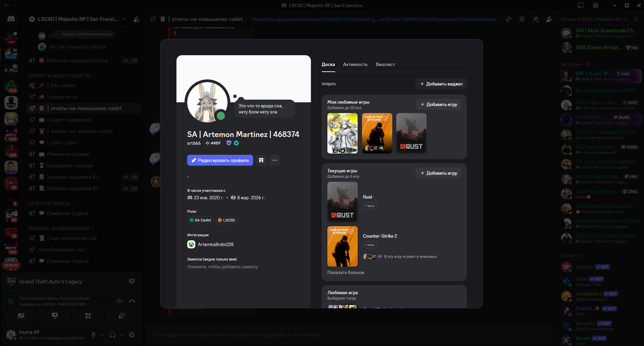Switch to the Вишлист tab
The height and width of the screenshot is (346, 644).
(x=385, y=64)
